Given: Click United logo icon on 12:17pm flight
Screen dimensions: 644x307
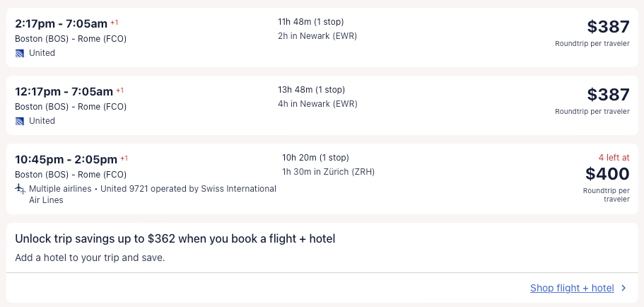Looking at the screenshot, I should tap(20, 121).
